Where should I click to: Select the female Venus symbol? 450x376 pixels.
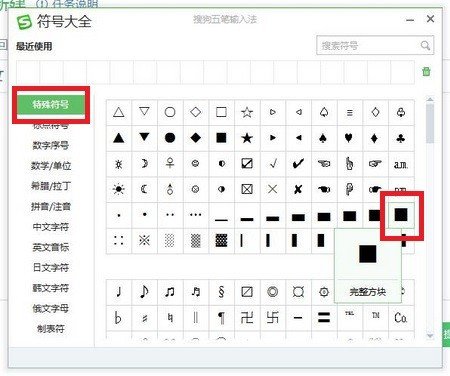click(x=170, y=164)
